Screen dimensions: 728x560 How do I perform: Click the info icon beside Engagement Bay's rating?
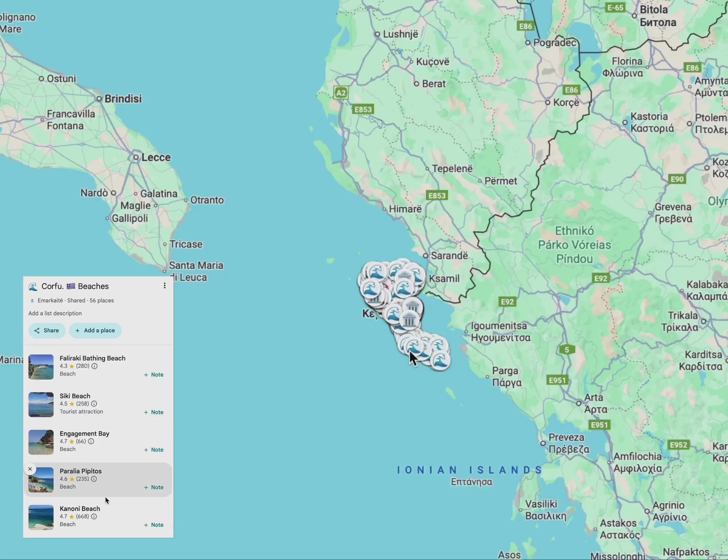(91, 441)
